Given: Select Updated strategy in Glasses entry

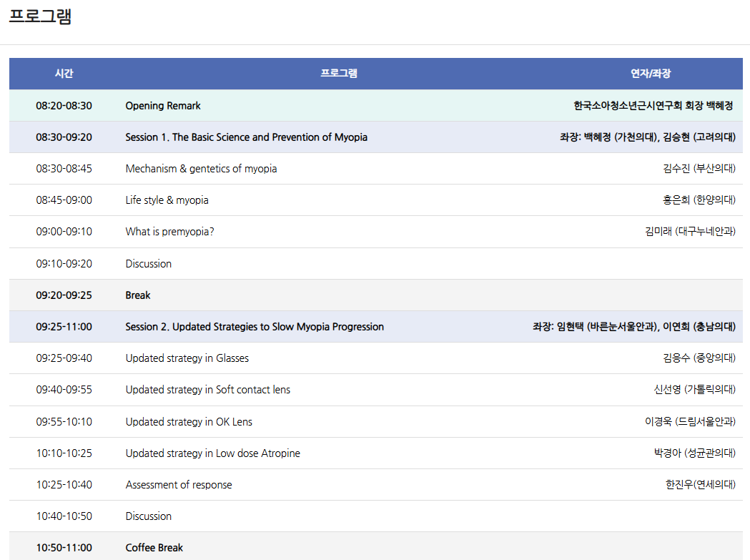Looking at the screenshot, I should (187, 358).
